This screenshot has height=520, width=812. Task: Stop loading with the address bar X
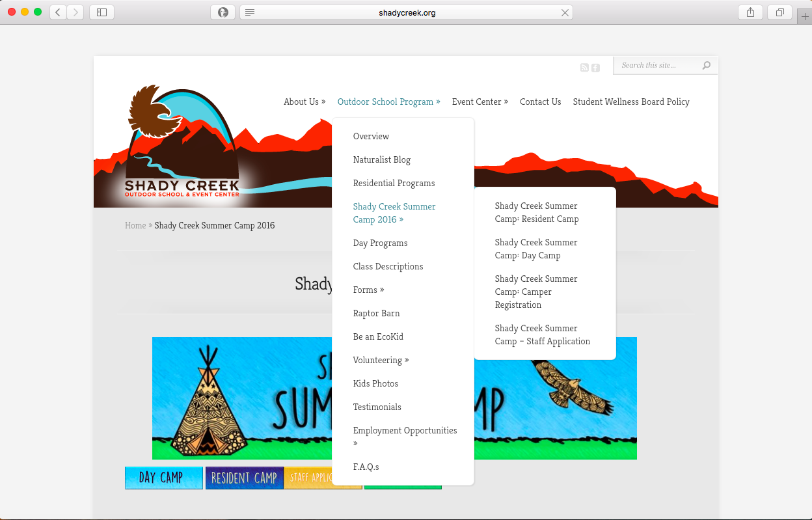(565, 12)
